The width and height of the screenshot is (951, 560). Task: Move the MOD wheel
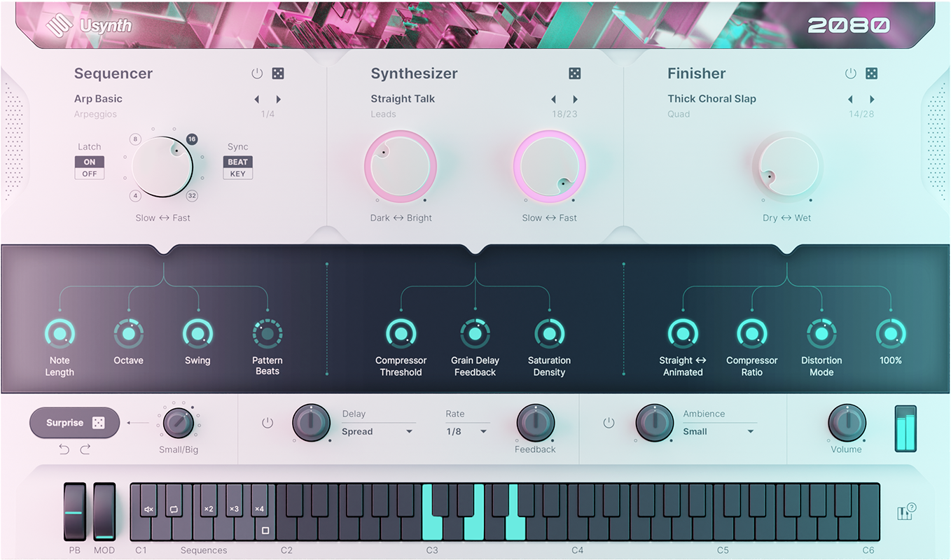[104, 513]
